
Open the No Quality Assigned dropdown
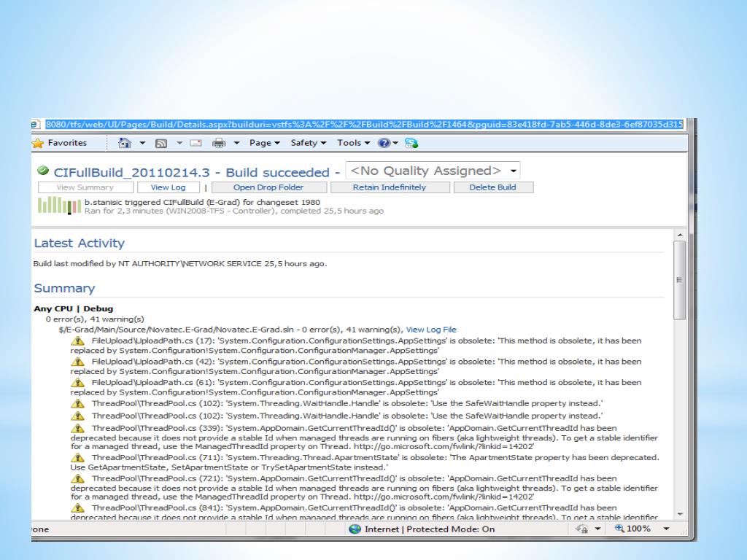(433, 171)
